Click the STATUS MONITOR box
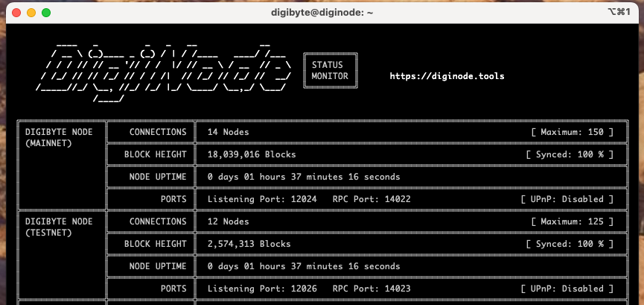This screenshot has width=644, height=305. (x=331, y=70)
